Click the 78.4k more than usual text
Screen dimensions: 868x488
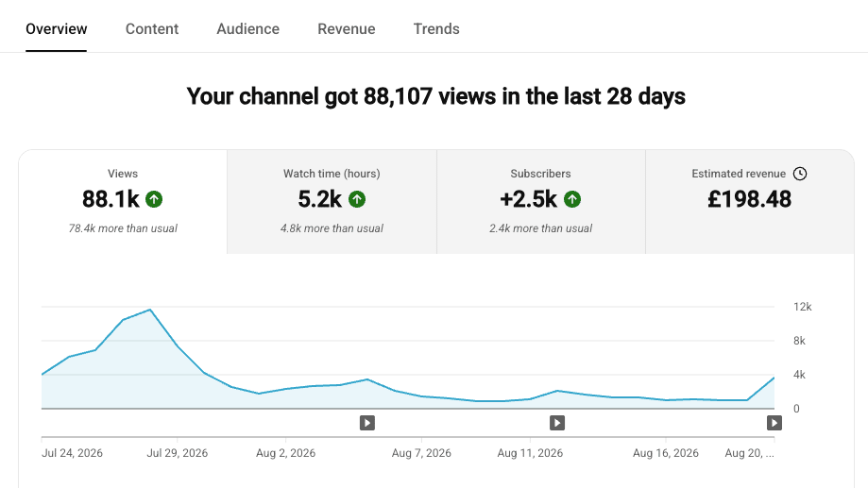(123, 228)
